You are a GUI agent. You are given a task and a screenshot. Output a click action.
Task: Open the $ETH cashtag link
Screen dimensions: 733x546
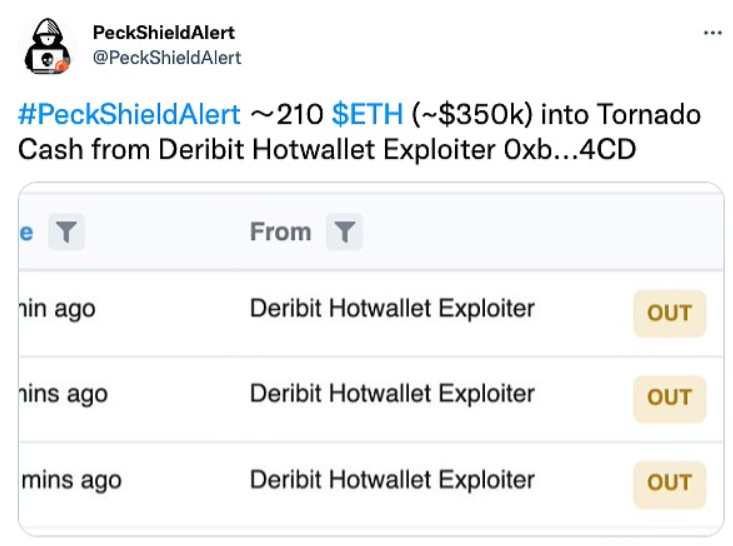(355, 114)
